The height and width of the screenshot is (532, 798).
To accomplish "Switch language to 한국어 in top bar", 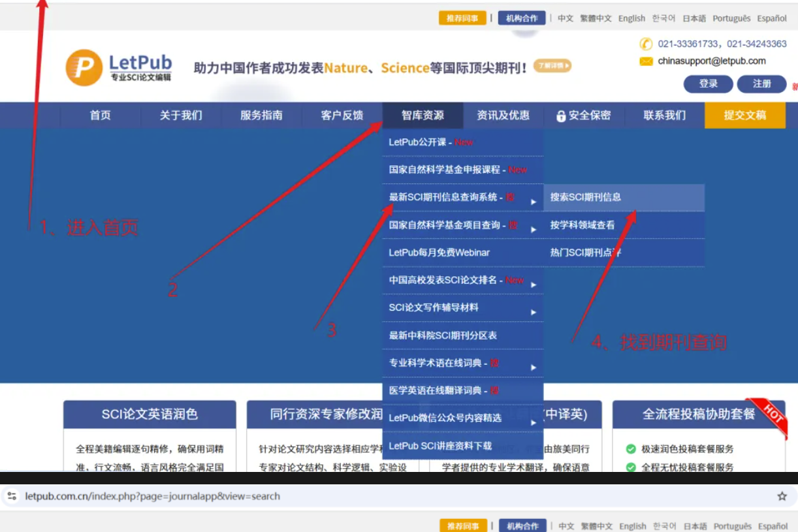I will point(663,18).
